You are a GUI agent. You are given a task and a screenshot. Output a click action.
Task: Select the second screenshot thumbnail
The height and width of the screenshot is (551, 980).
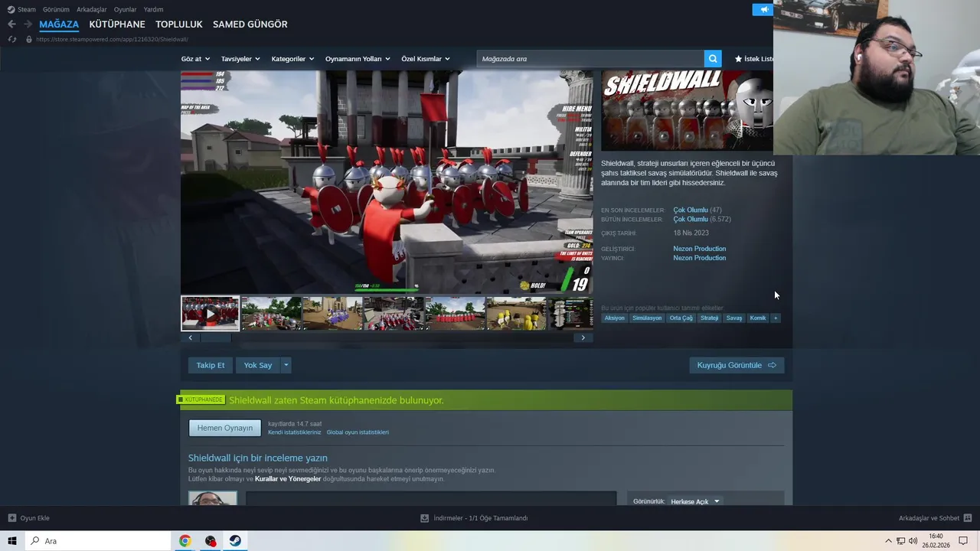point(271,314)
